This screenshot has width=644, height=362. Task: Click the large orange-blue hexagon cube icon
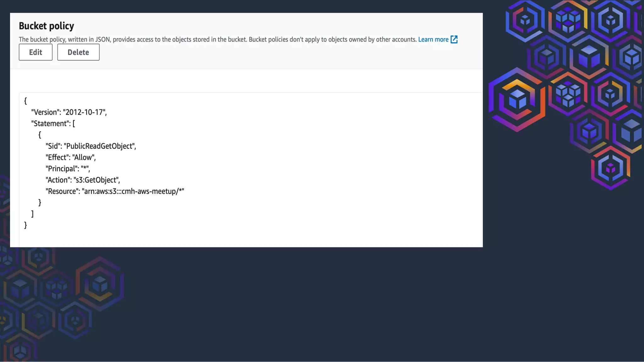click(517, 100)
